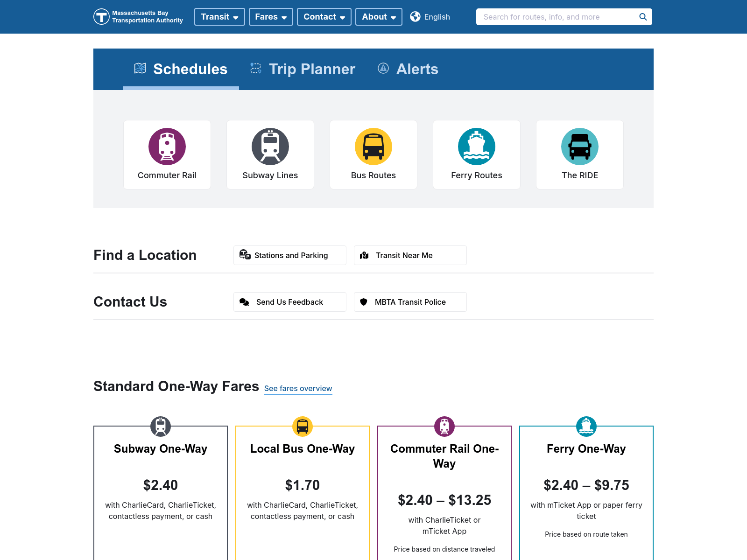Click subway icon atop Subway One-Way card
The height and width of the screenshot is (560, 747).
point(161,427)
